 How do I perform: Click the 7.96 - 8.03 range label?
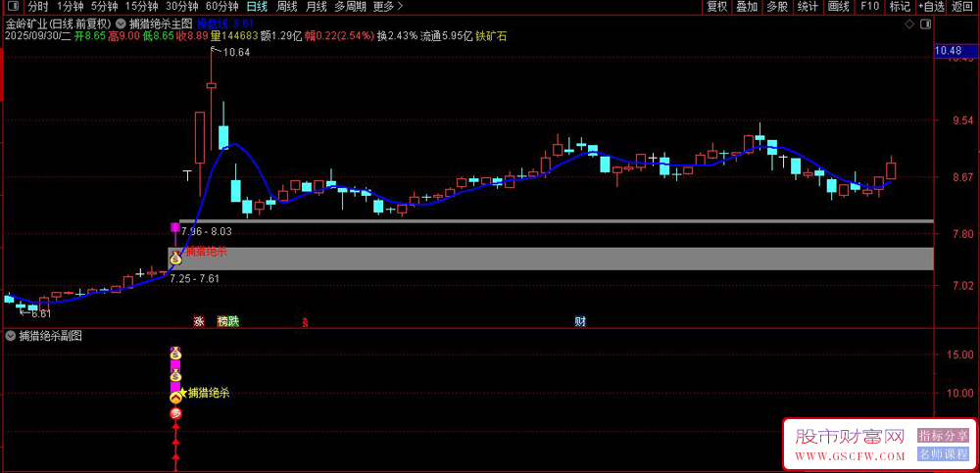pyautogui.click(x=207, y=231)
